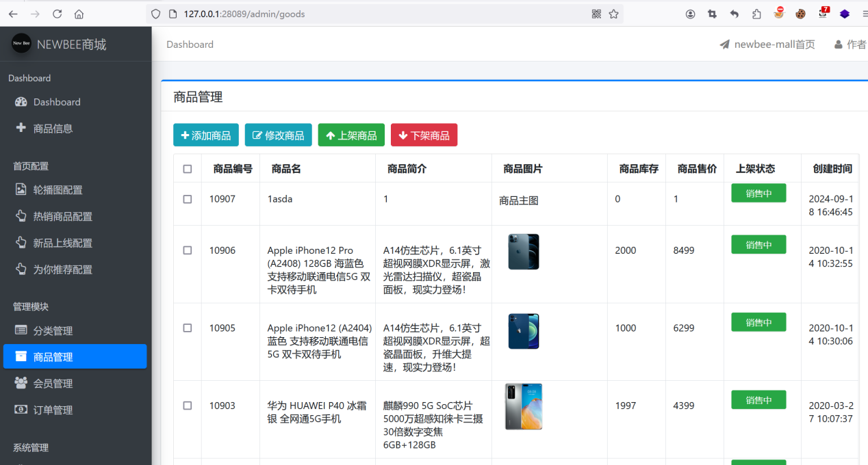
Task: Bookmark this page with the star icon
Action: pyautogui.click(x=614, y=14)
